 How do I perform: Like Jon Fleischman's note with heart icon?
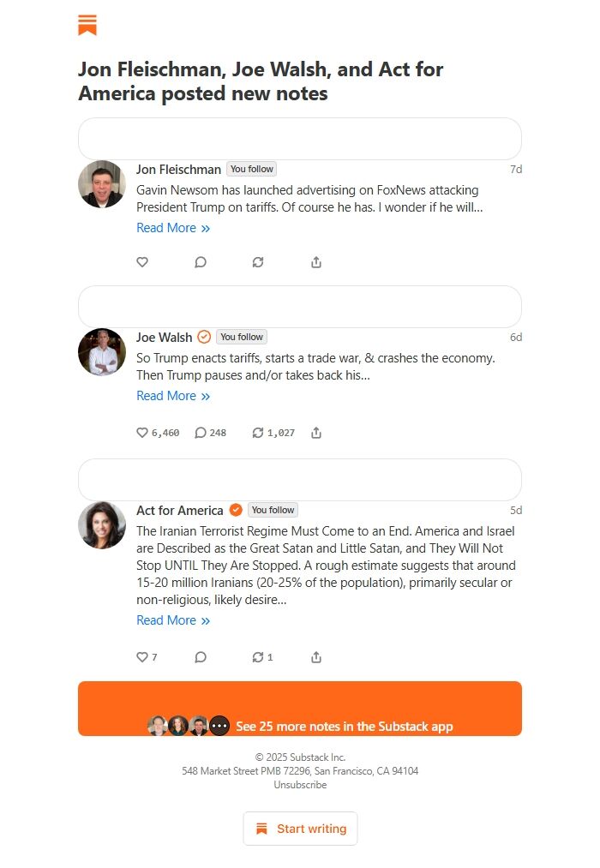tap(142, 262)
